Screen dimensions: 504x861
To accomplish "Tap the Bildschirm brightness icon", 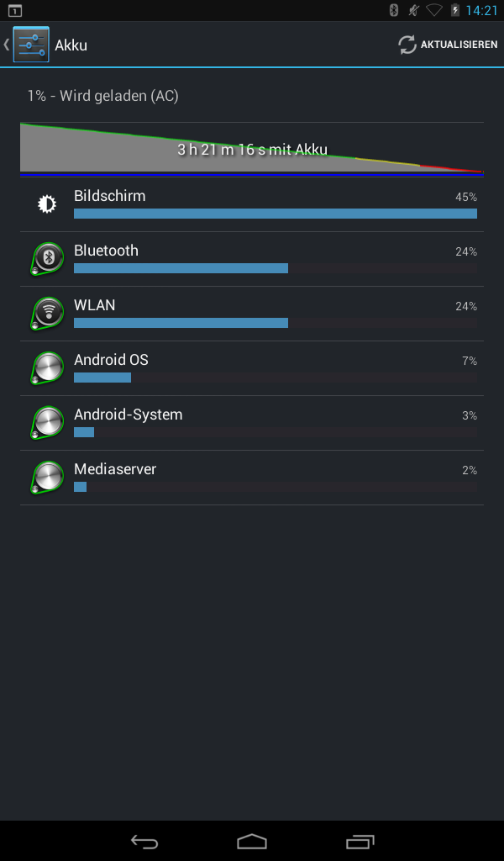I will coord(48,203).
